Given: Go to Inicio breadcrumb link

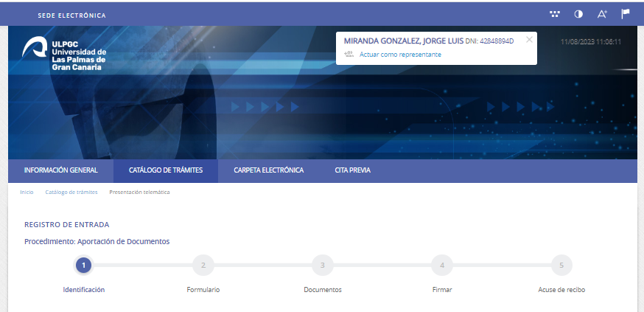Looking at the screenshot, I should [27, 192].
